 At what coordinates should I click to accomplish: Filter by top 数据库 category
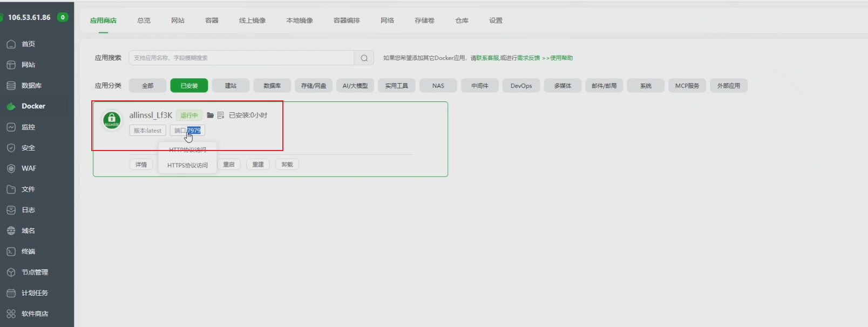click(272, 86)
